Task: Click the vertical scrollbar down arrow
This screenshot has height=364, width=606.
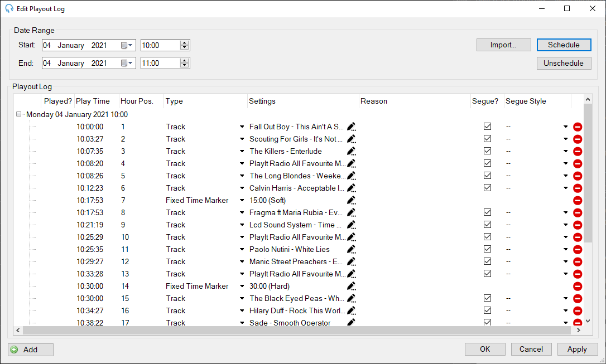Action: pos(588,321)
